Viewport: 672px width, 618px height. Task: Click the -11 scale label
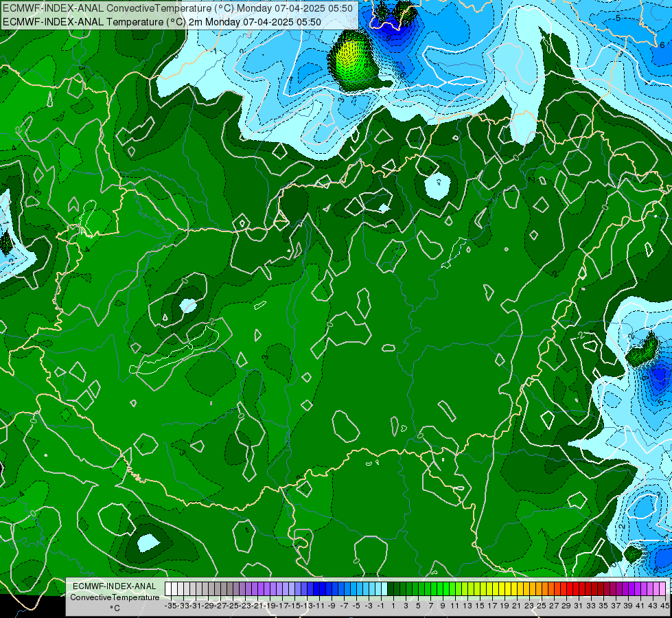[x=319, y=606]
